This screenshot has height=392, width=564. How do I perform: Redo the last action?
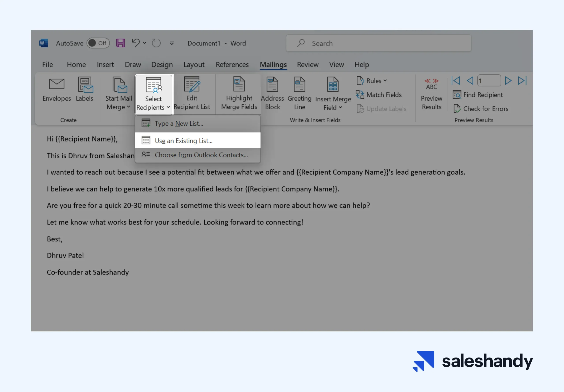pos(156,43)
